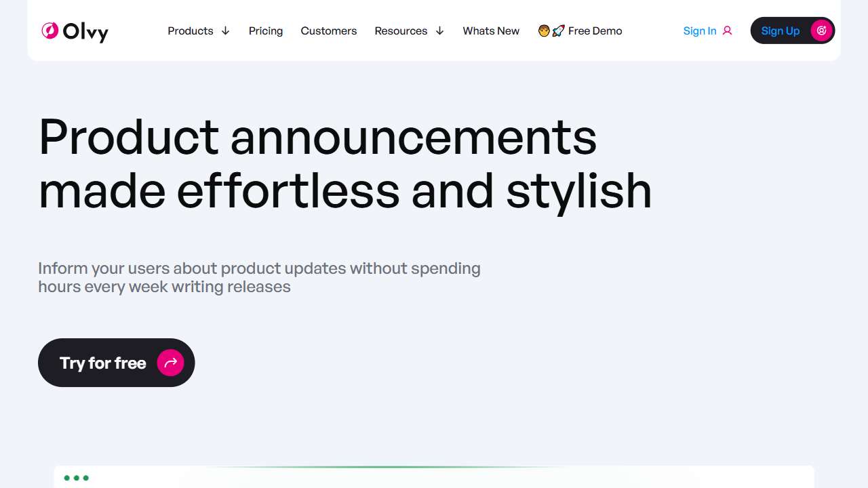This screenshot has height=488, width=868.
Task: Click the Free Demo link
Action: click(595, 30)
